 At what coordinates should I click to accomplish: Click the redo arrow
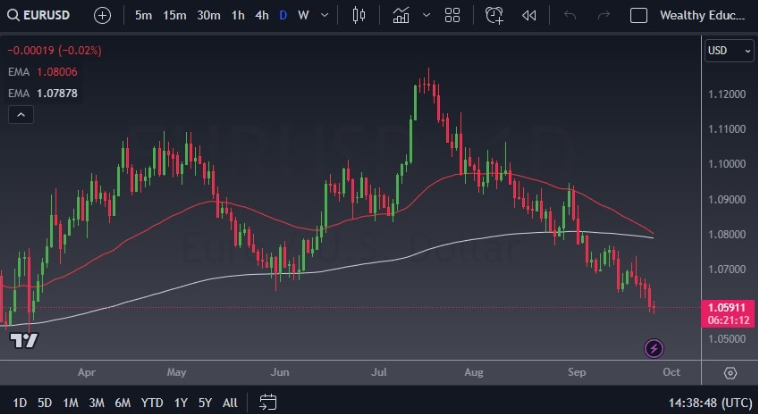pos(604,15)
